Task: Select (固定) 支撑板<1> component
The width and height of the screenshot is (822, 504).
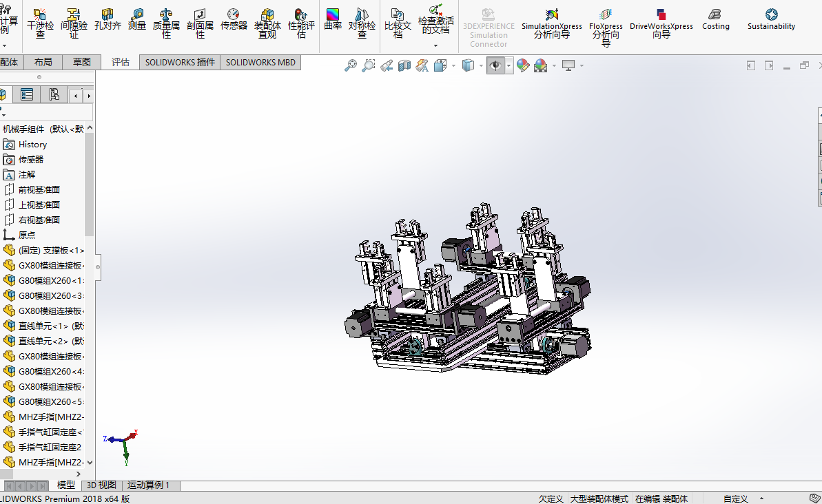Action: (52, 251)
